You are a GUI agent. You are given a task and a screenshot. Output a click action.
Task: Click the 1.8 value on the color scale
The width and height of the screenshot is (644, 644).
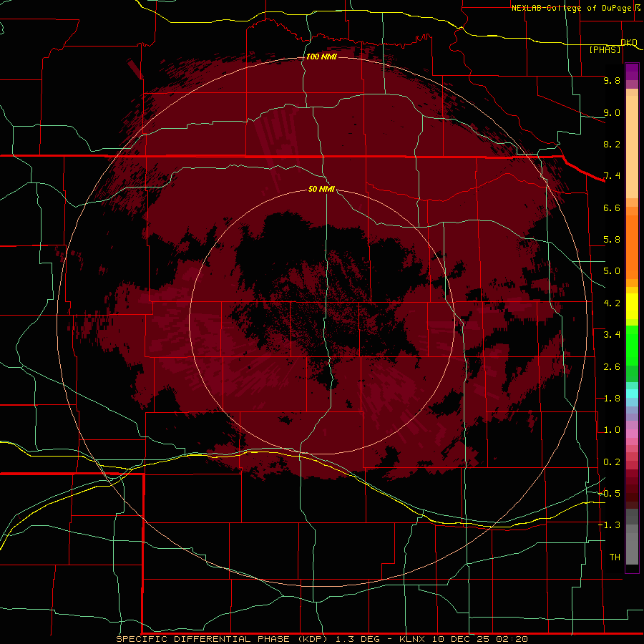pyautogui.click(x=612, y=399)
